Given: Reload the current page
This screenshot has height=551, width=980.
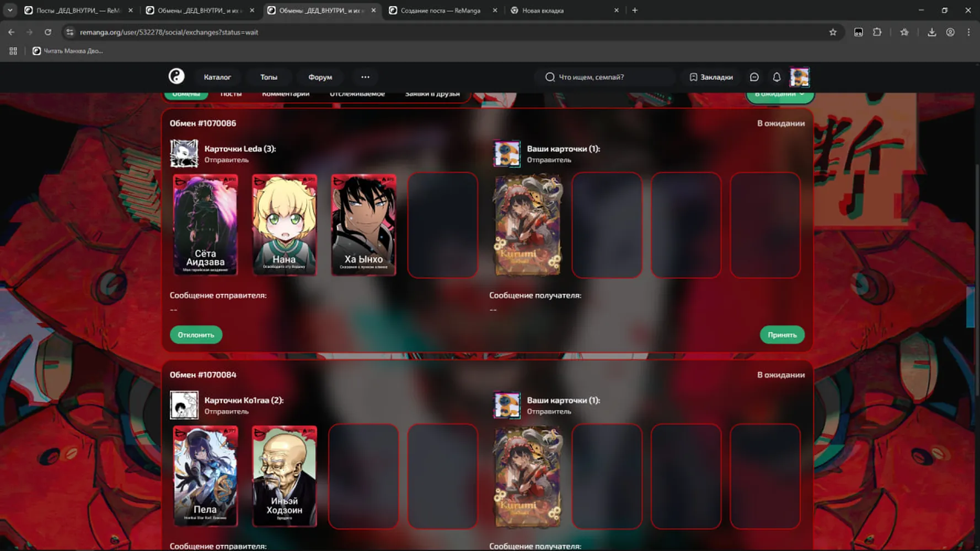Looking at the screenshot, I should click(x=48, y=32).
